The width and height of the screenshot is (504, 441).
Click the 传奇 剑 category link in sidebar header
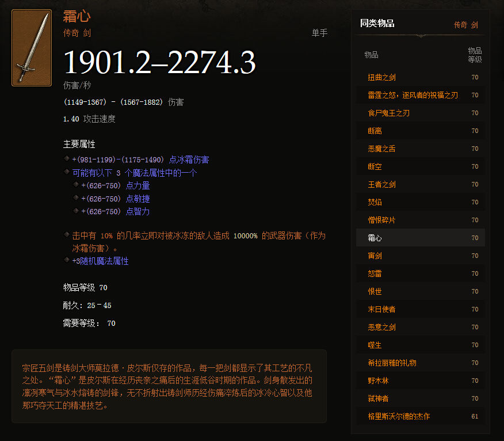point(466,25)
